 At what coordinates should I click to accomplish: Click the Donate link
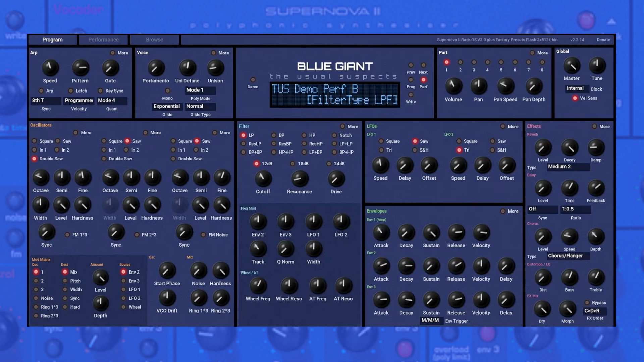pos(603,40)
